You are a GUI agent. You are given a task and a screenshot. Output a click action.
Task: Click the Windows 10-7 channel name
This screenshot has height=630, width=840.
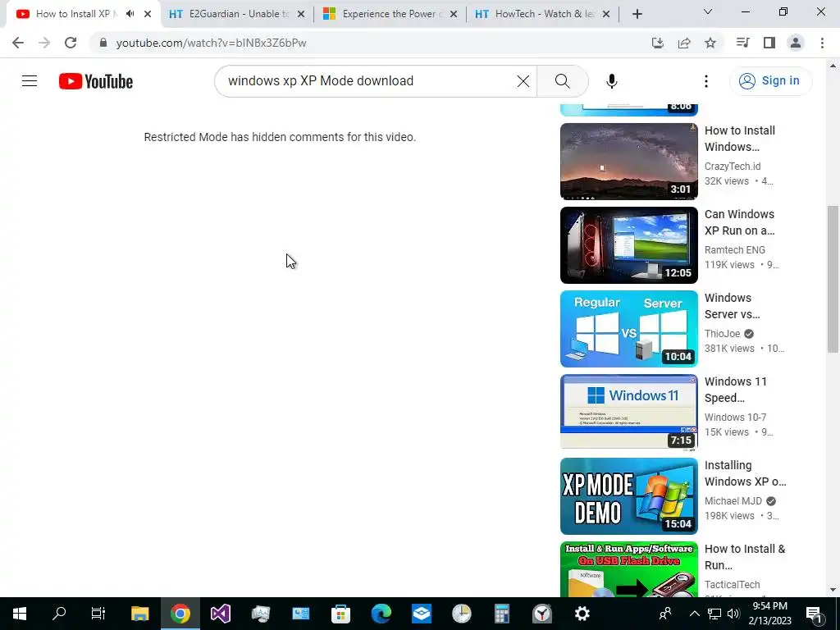click(x=735, y=418)
